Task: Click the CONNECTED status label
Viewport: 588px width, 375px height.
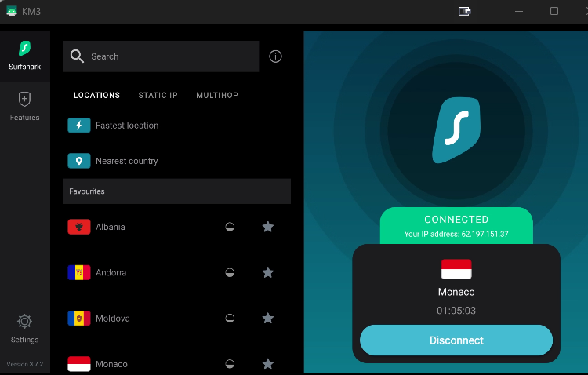Action: click(x=456, y=219)
